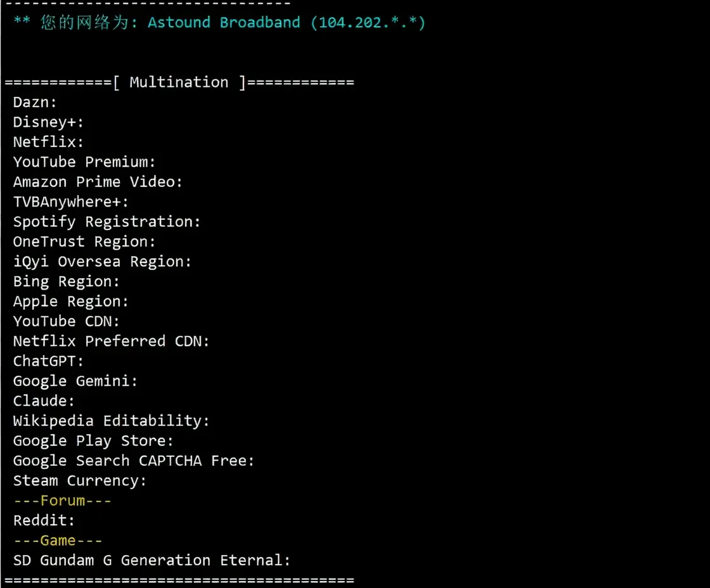Select the Multination section header

179,82
